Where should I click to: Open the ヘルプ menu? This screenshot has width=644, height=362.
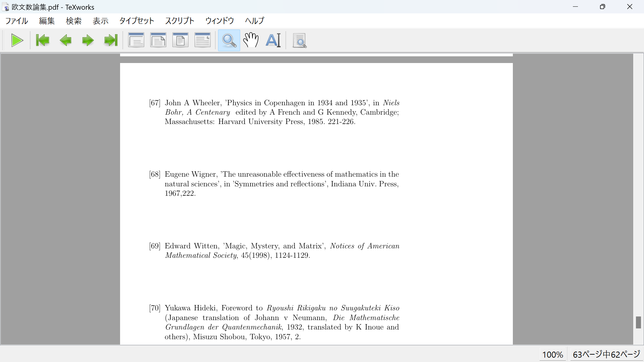click(x=255, y=21)
